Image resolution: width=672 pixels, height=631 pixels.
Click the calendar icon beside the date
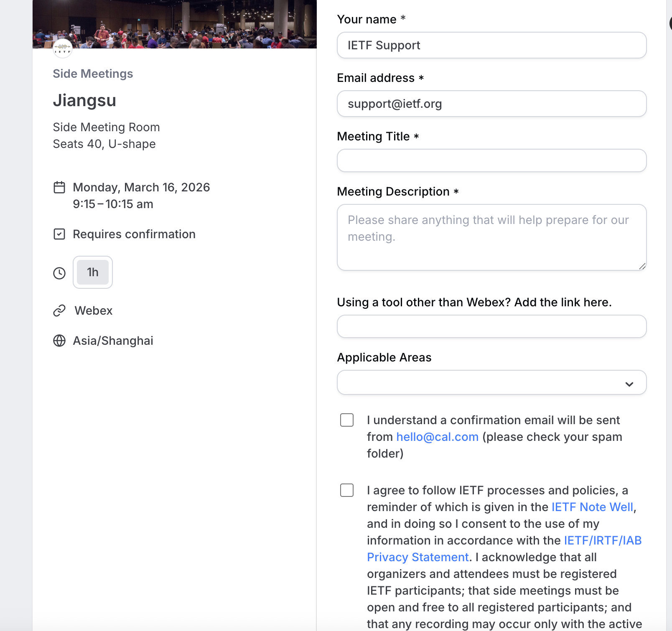pos(59,187)
